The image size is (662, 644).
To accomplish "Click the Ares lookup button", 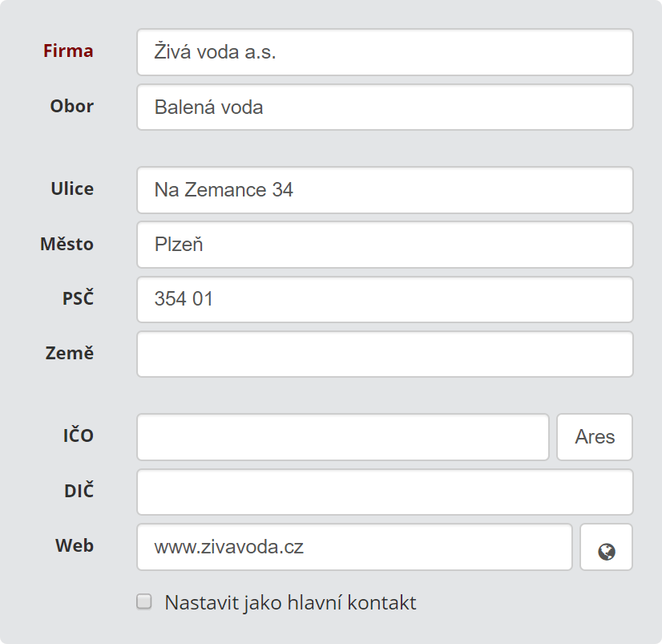I will click(x=595, y=437).
